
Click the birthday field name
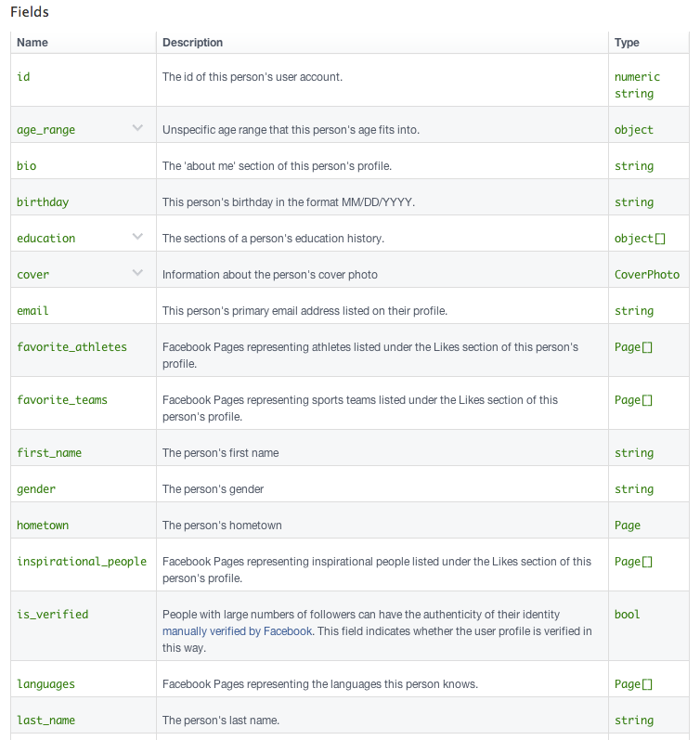pyautogui.click(x=43, y=202)
